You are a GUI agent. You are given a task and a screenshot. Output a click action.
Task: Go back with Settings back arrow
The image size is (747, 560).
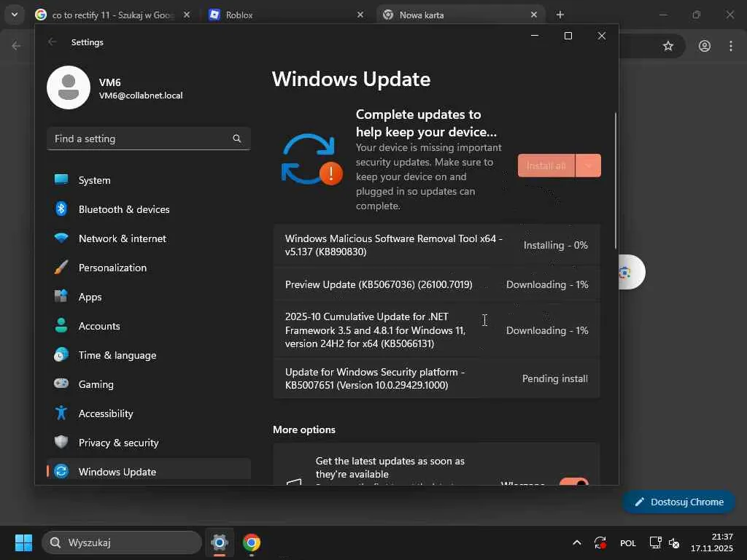[52, 42]
